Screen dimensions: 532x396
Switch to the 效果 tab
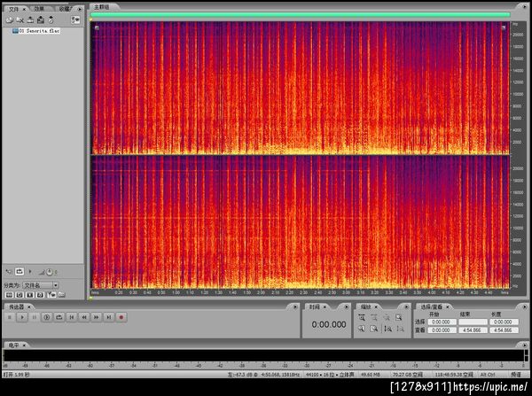click(x=39, y=9)
